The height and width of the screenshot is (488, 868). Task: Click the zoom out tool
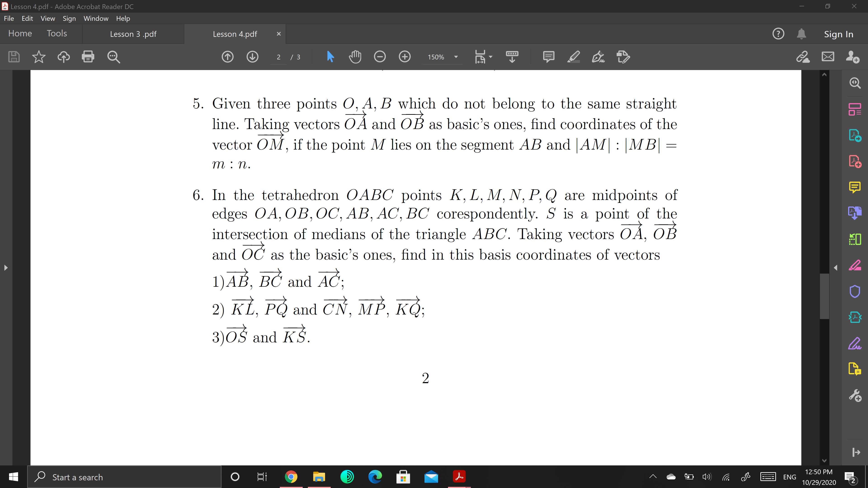point(380,57)
